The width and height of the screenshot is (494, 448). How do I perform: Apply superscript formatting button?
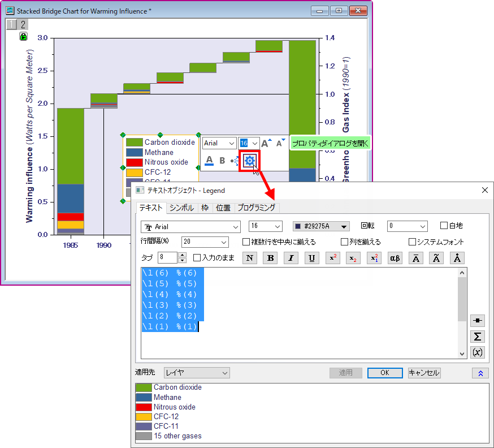[x=333, y=258]
